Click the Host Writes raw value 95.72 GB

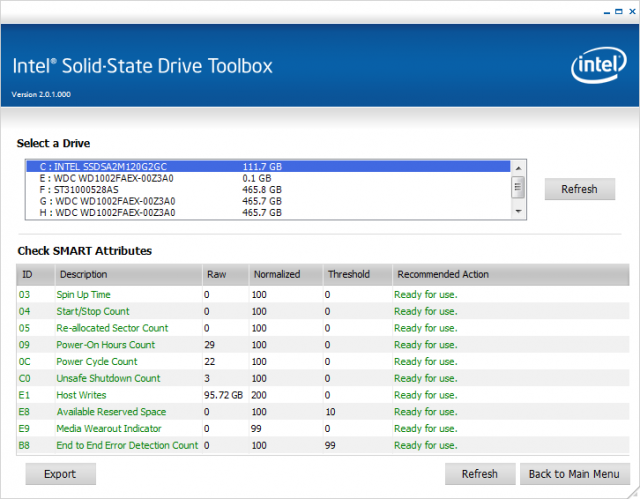pos(223,395)
